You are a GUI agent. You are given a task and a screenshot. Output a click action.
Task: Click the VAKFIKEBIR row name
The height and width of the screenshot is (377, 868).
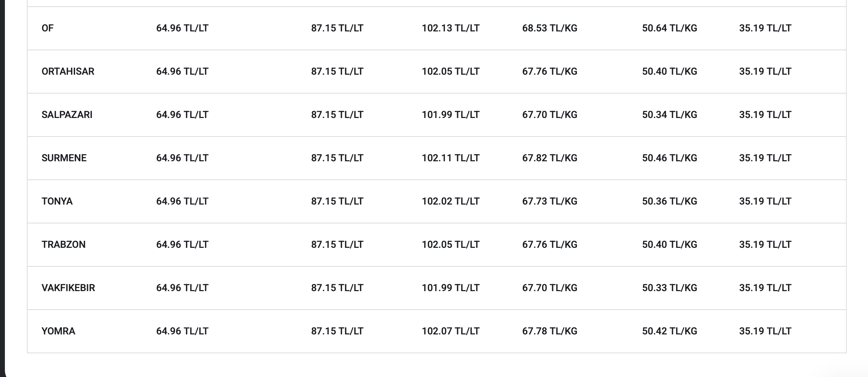pos(68,288)
